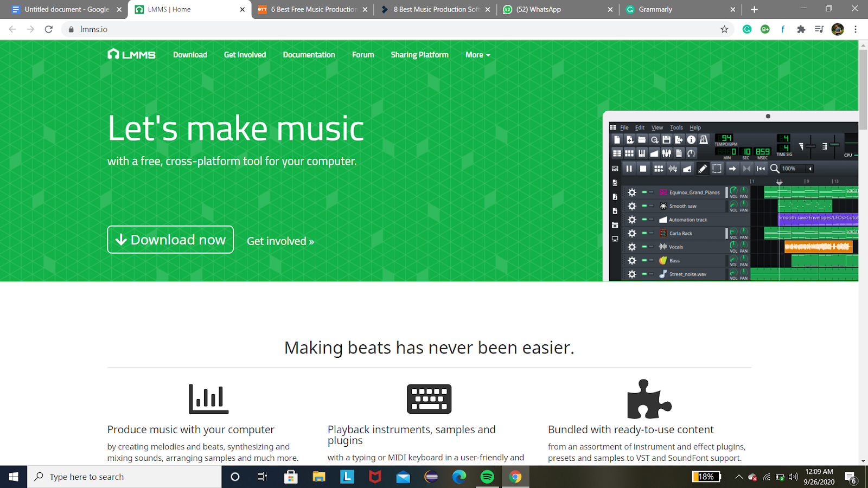
Task: Click the page vertical scrollbar thumb
Action: (863, 89)
